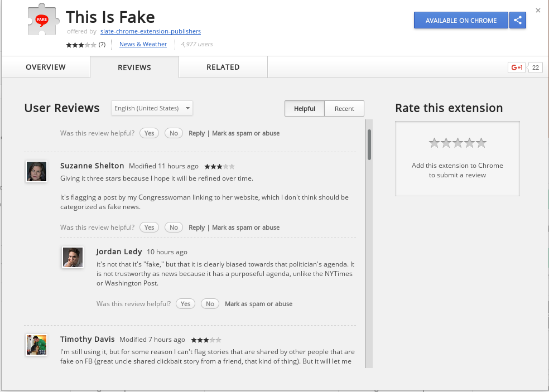This screenshot has width=549, height=392.
Task: Mark Suzanne Shelton's review as spam or abuse
Action: (x=246, y=228)
